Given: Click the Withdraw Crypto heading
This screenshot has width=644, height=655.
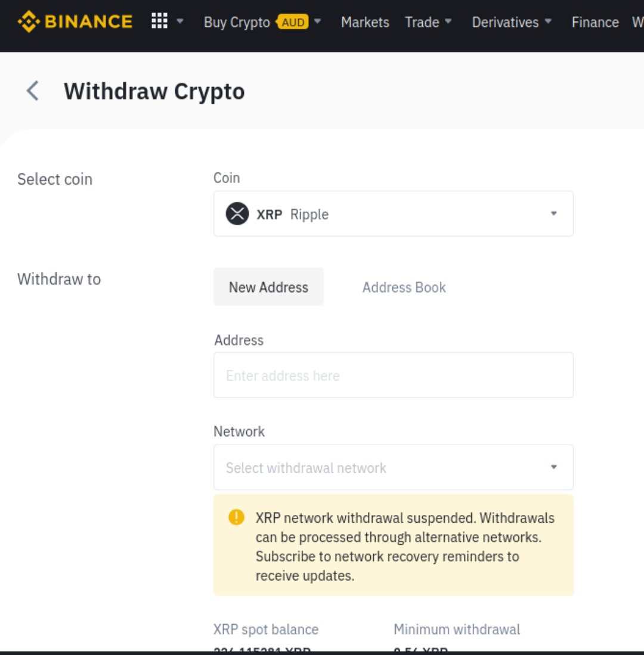Looking at the screenshot, I should pos(154,91).
